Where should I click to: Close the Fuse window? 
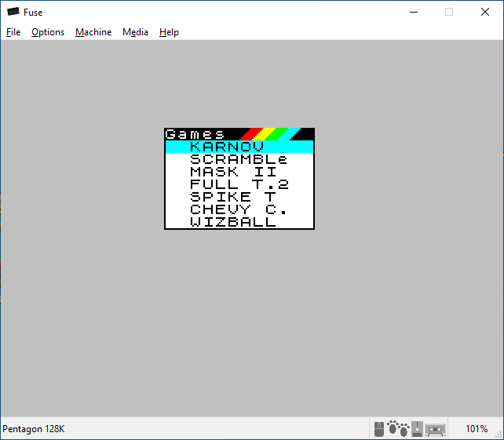(x=485, y=12)
